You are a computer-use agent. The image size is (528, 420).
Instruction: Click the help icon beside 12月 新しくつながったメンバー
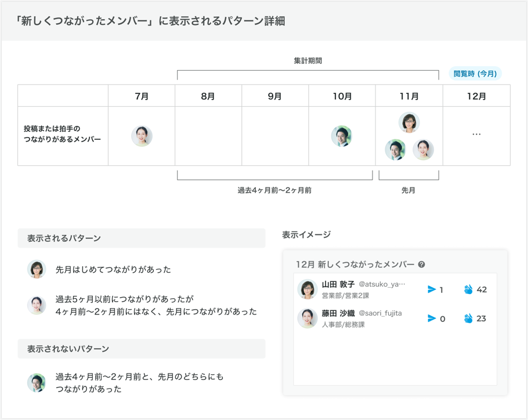click(x=421, y=265)
